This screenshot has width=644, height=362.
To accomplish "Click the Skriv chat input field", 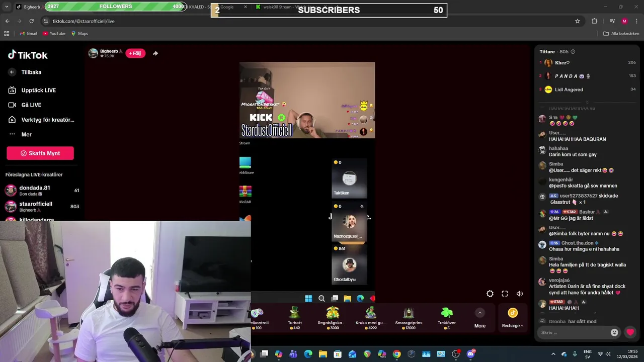I will click(x=574, y=332).
